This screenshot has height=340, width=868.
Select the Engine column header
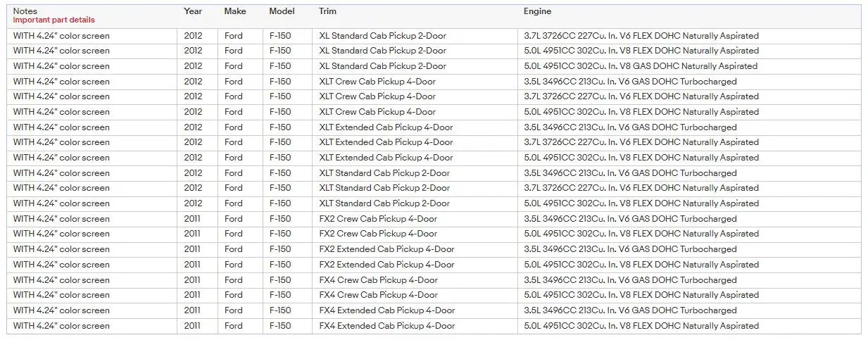[x=537, y=11]
